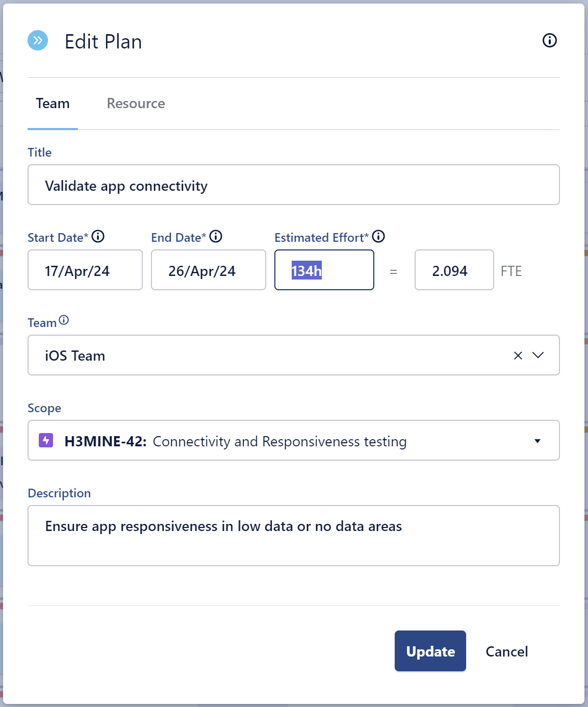Click the blue double-chevron icon beside Edit Plan

pyautogui.click(x=38, y=41)
